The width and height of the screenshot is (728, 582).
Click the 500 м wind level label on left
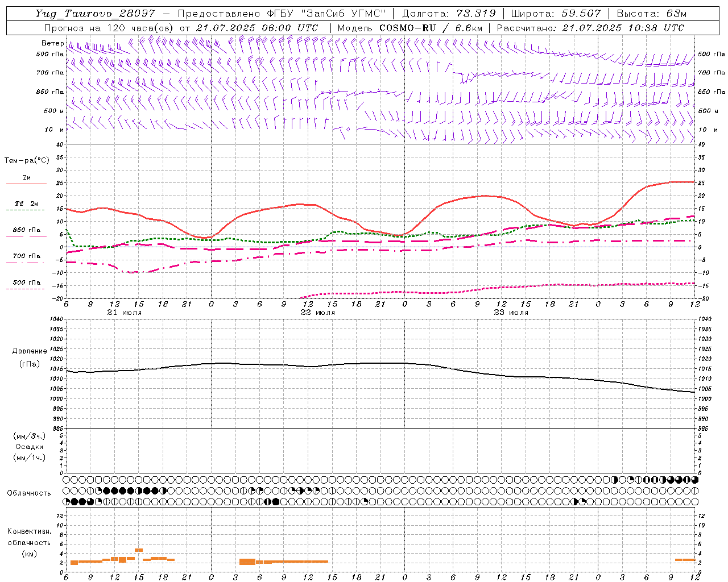[x=54, y=111]
